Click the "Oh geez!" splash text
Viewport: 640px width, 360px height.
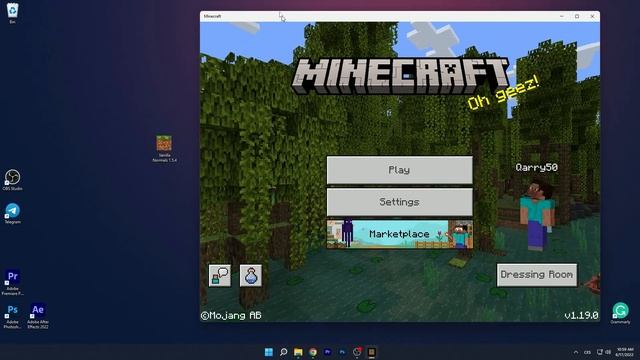pyautogui.click(x=503, y=93)
